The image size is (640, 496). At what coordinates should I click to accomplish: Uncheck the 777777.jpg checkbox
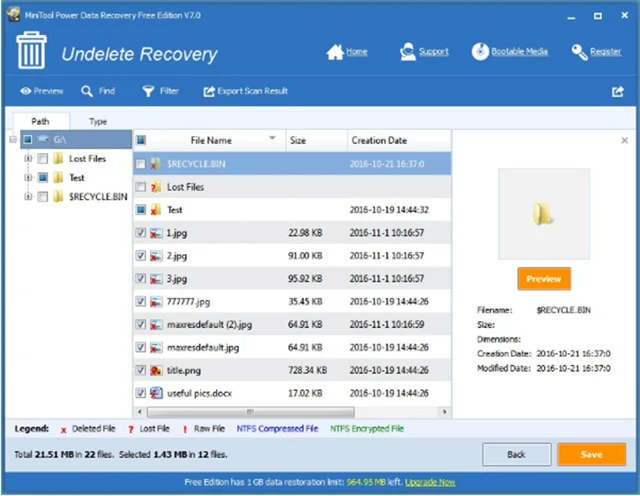coord(141,301)
